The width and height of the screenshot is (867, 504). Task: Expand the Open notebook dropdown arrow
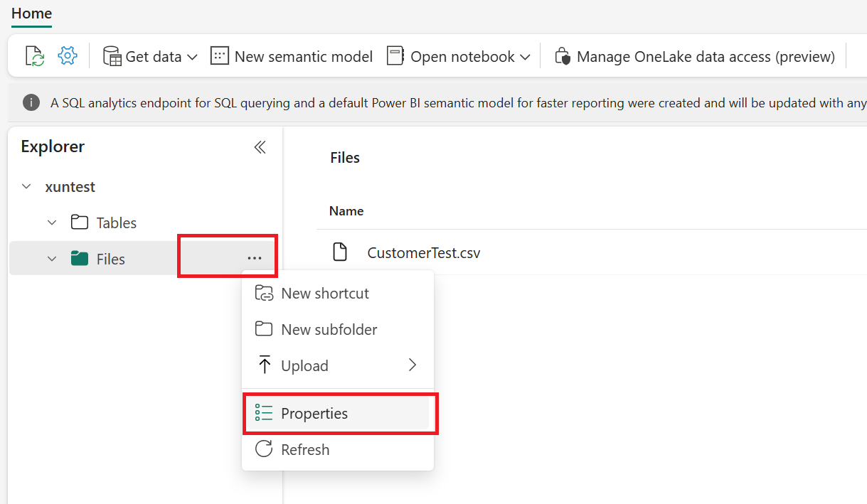[x=525, y=57]
